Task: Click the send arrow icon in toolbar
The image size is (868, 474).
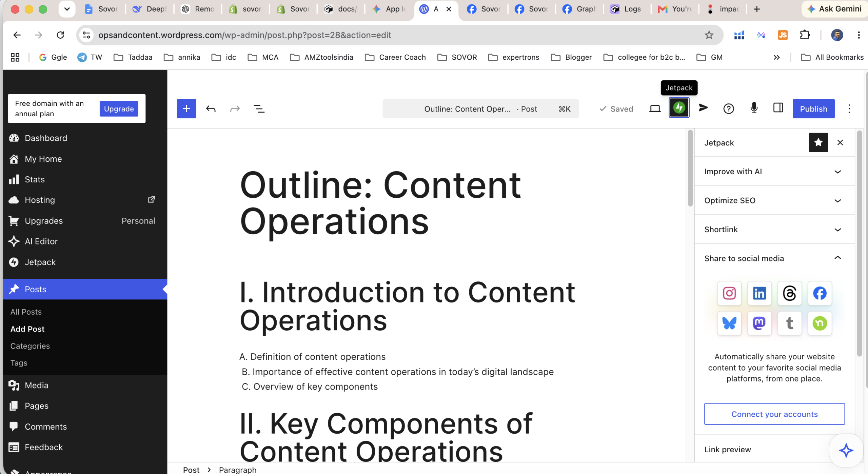Action: tap(704, 108)
